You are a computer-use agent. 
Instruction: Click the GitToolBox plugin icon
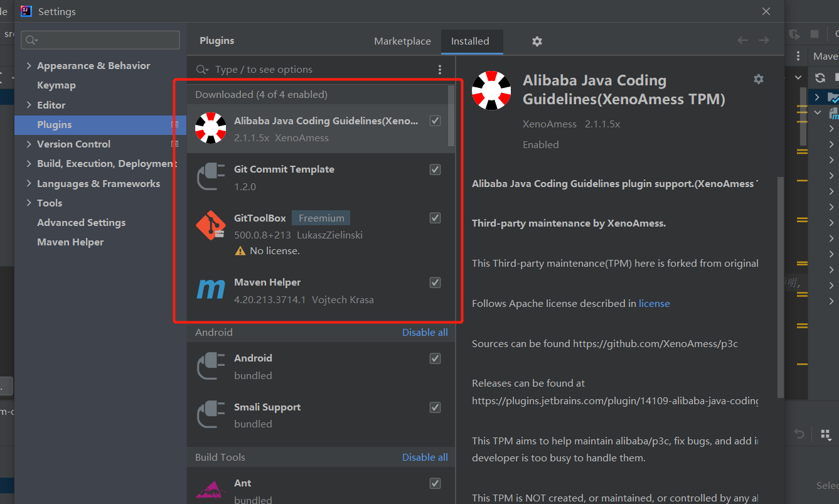210,226
